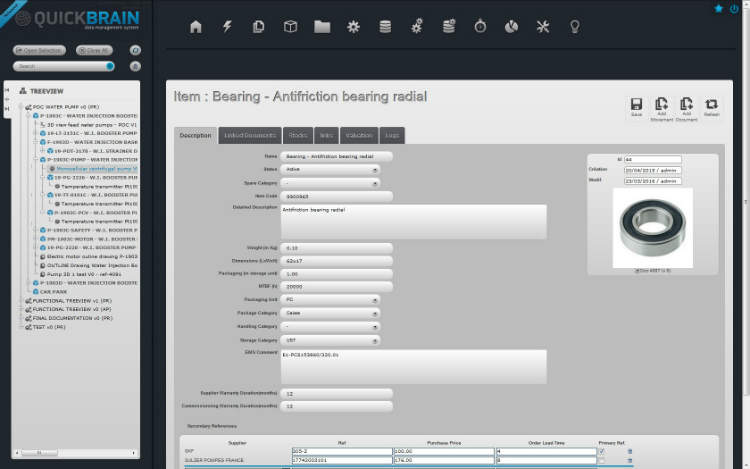This screenshot has height=469, width=750.
Task: Open the Packaging Unit dropdown showing PC
Action: [330, 300]
